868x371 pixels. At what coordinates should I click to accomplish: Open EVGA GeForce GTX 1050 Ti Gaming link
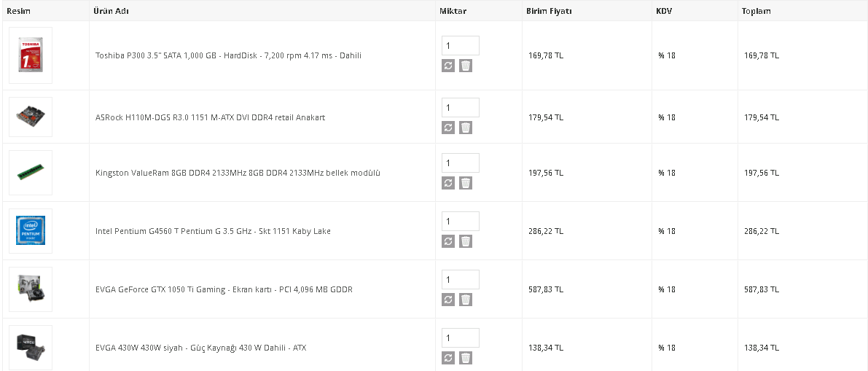(x=224, y=289)
